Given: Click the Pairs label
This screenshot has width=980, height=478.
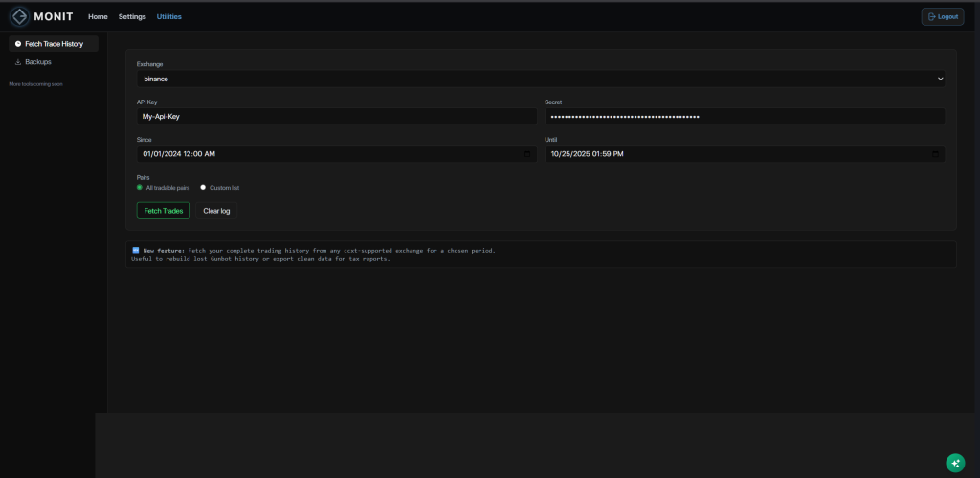Looking at the screenshot, I should [x=144, y=177].
